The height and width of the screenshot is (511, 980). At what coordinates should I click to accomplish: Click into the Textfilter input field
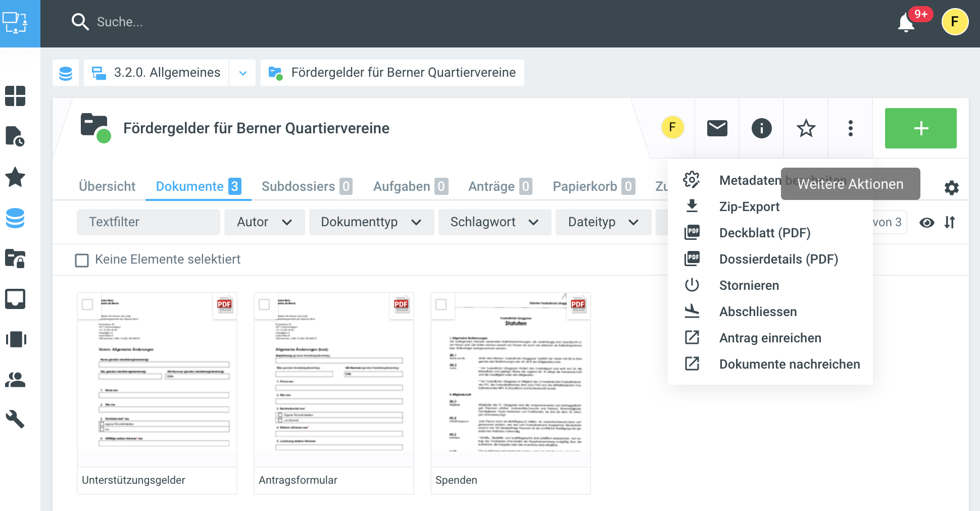point(148,222)
